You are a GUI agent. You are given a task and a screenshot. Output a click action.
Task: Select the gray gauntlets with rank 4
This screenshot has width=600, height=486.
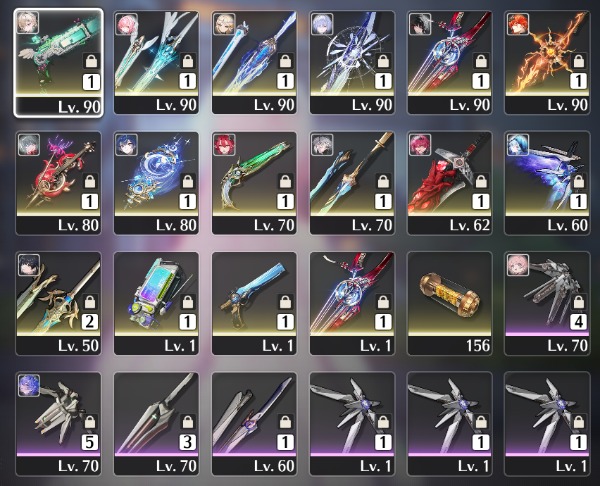coord(547,303)
